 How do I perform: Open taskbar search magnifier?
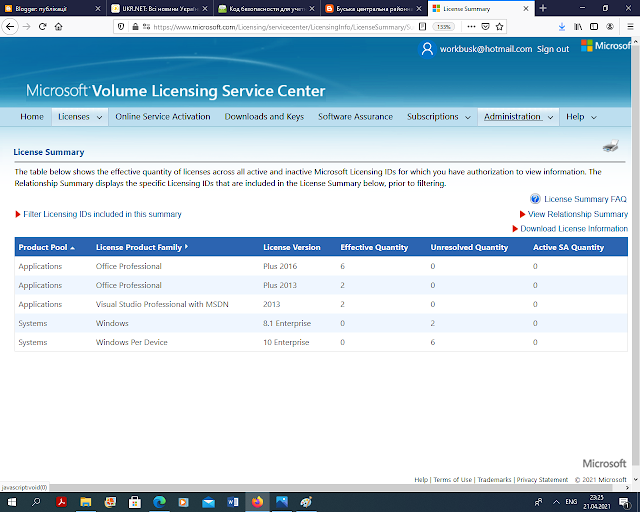(x=36, y=502)
